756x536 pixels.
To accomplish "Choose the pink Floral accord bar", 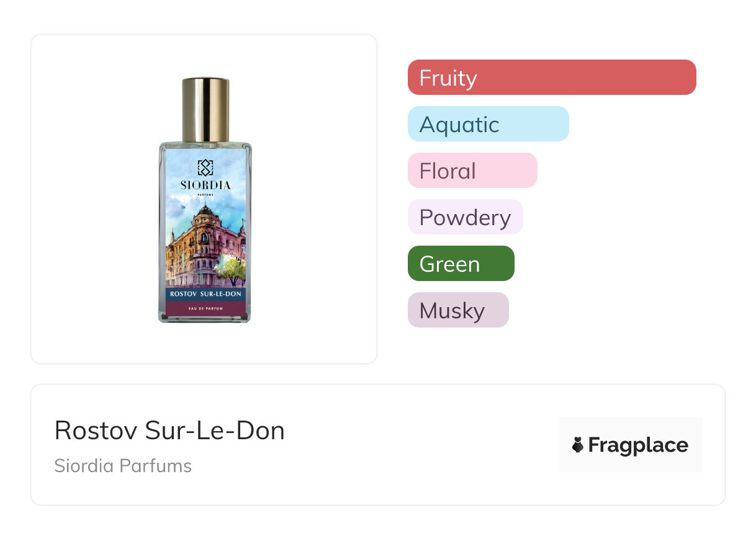I will (x=472, y=171).
